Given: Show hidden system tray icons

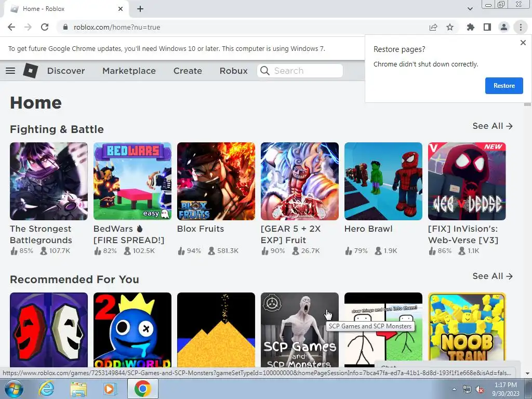Looking at the screenshot, I should (454, 389).
